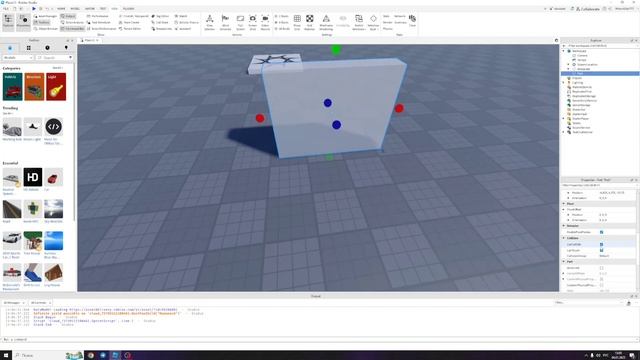This screenshot has height=360, width=640.
Task: Switch to the AVATAR ribbon tab
Action: pos(90,9)
